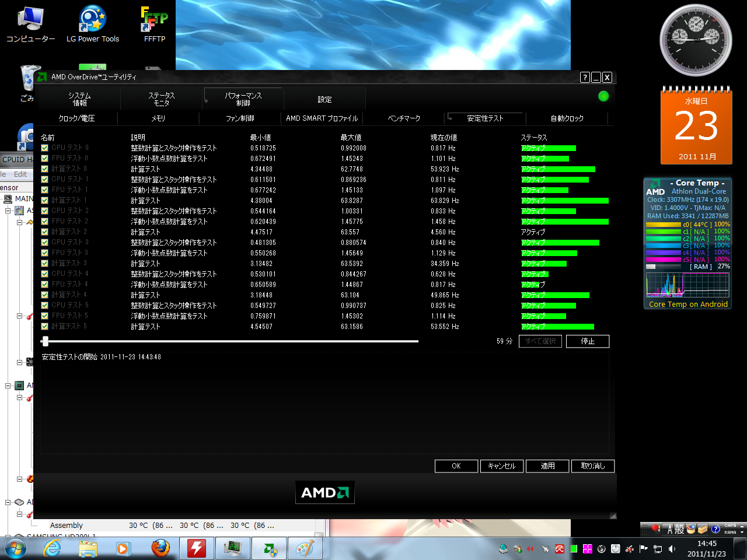The height and width of the screenshot is (560, 747).
Task: Select the MAIN computer node in HWMonitor
Action: click(x=20, y=199)
